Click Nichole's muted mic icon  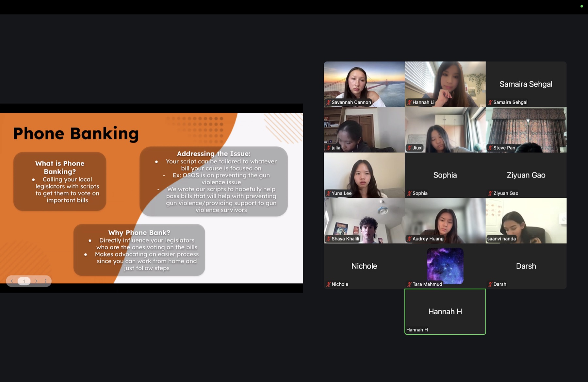click(328, 284)
